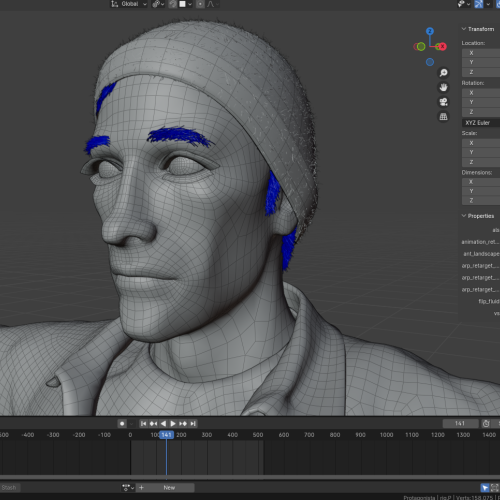Image resolution: width=500 pixels, height=500 pixels.
Task: Click the green Y axis on navigation gizmo
Action: [421, 46]
